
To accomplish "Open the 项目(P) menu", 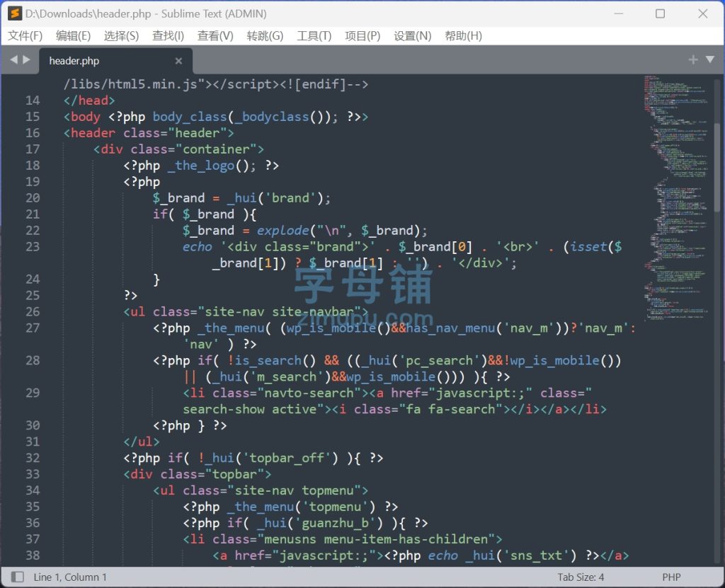I will (362, 35).
